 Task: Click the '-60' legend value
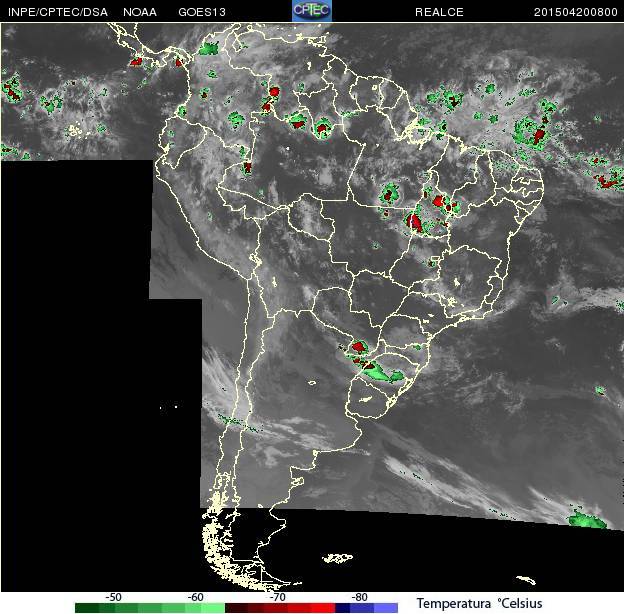click(x=195, y=597)
